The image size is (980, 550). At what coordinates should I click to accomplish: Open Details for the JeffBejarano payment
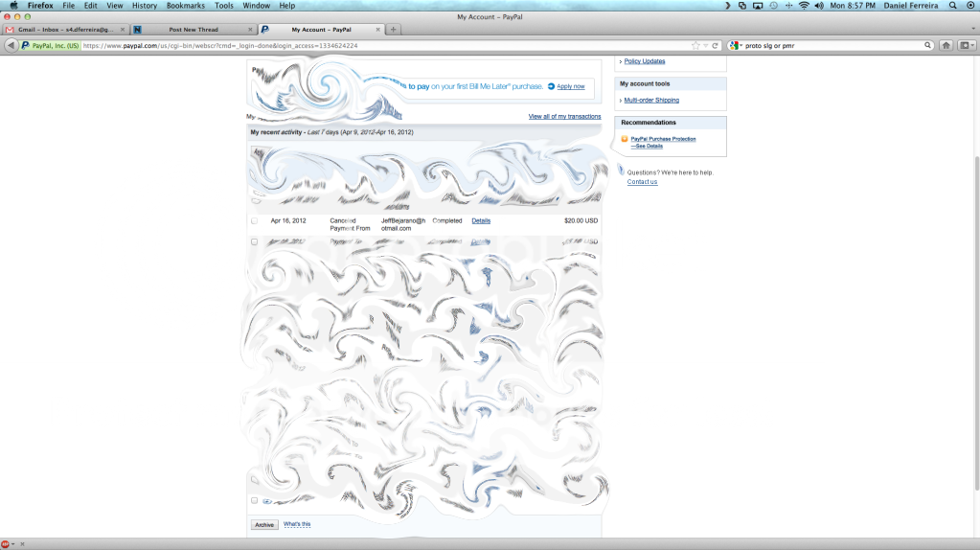tap(481, 220)
